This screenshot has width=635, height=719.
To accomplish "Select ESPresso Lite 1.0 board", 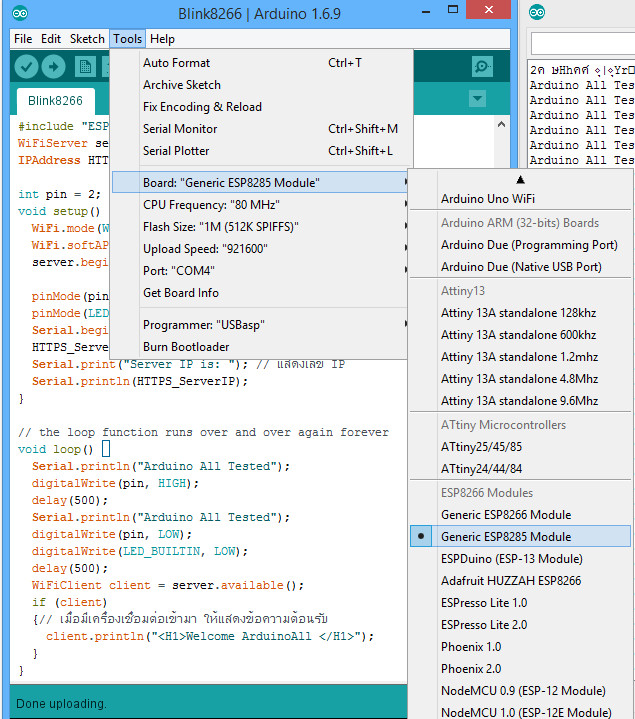I will tap(520, 603).
